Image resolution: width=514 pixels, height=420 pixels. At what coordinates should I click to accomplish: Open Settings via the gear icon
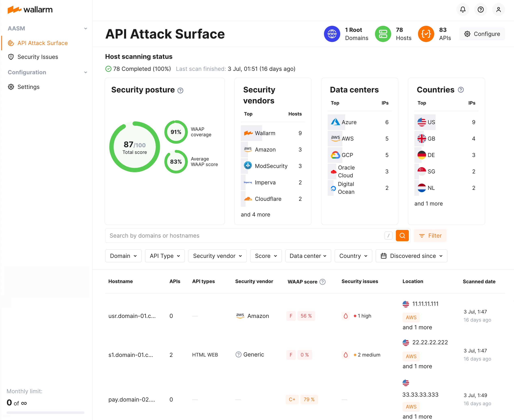tap(11, 87)
